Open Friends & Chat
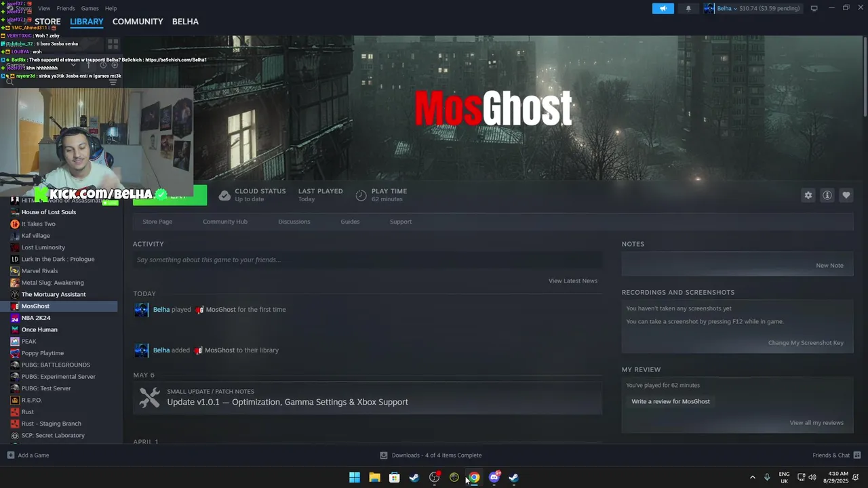Viewport: 868px width, 488px height. (836, 455)
